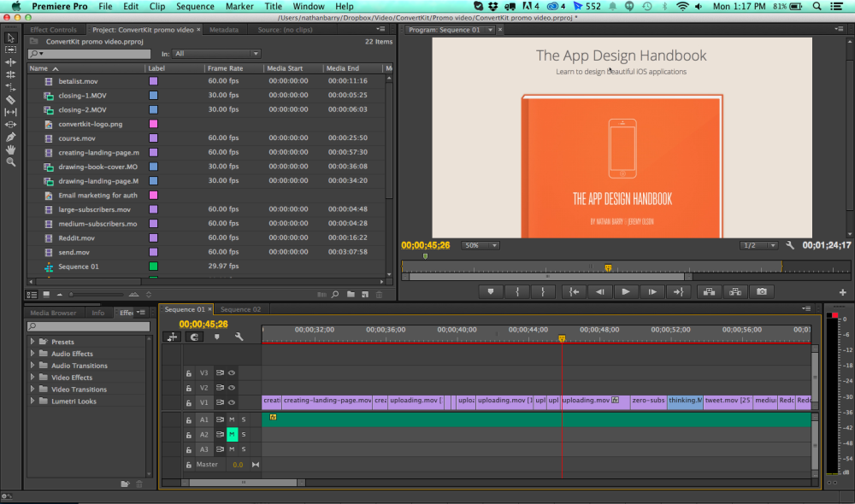
Task: Solo audio track A1
Action: pyautogui.click(x=243, y=419)
